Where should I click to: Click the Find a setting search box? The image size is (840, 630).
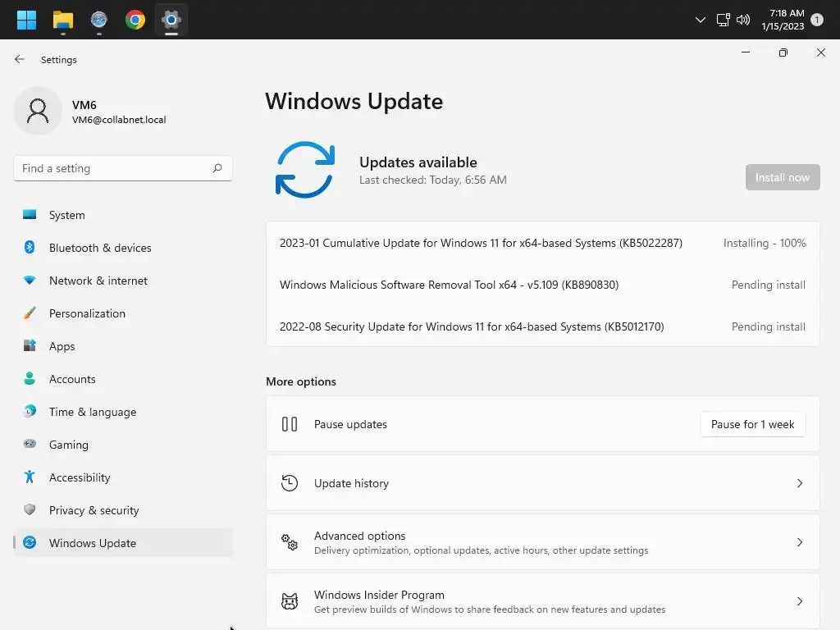(x=123, y=168)
